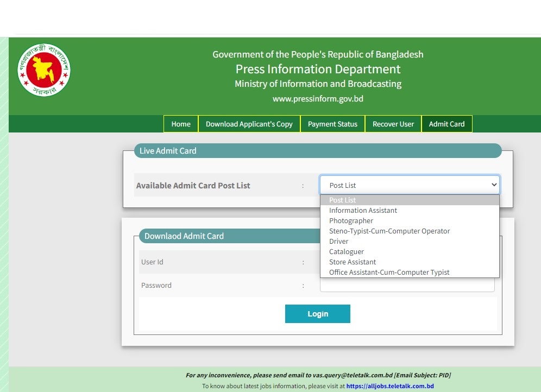Switch to the Admit Card tab
This screenshot has width=541, height=392.
[446, 124]
